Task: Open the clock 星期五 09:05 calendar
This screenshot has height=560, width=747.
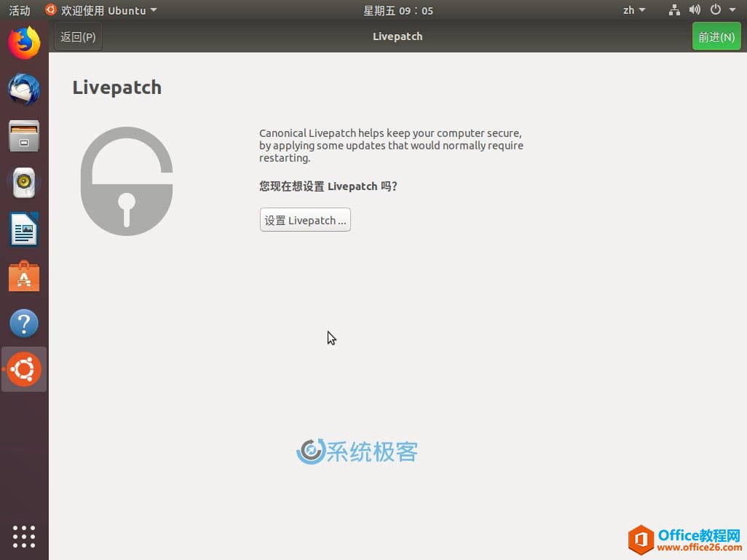Action: click(x=398, y=10)
